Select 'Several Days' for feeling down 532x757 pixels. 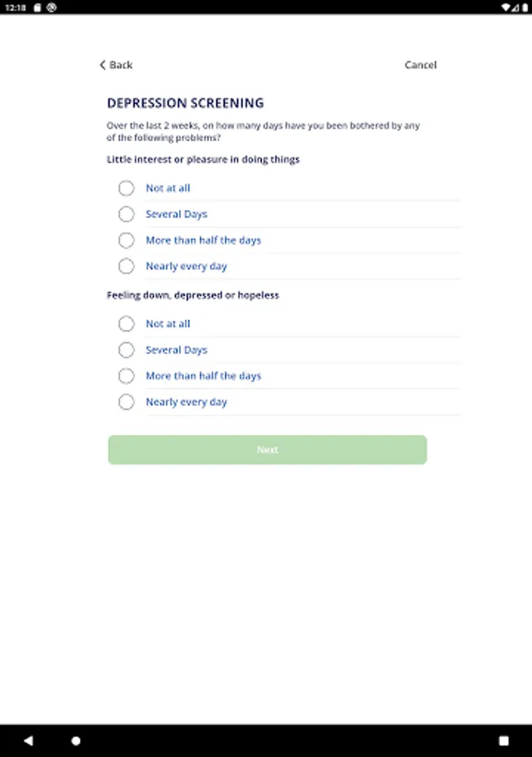click(x=126, y=350)
